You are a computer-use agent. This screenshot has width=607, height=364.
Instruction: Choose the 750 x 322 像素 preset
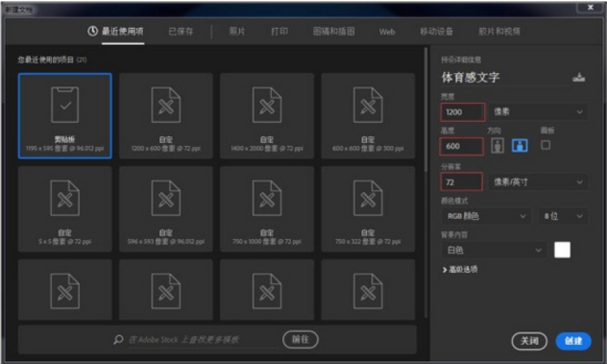368,209
